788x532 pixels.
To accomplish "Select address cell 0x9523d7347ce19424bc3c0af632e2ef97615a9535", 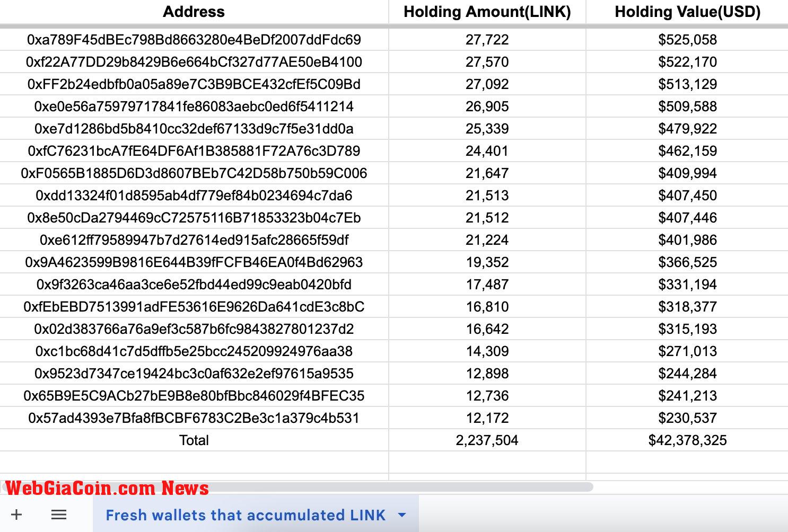I will pyautogui.click(x=194, y=374).
